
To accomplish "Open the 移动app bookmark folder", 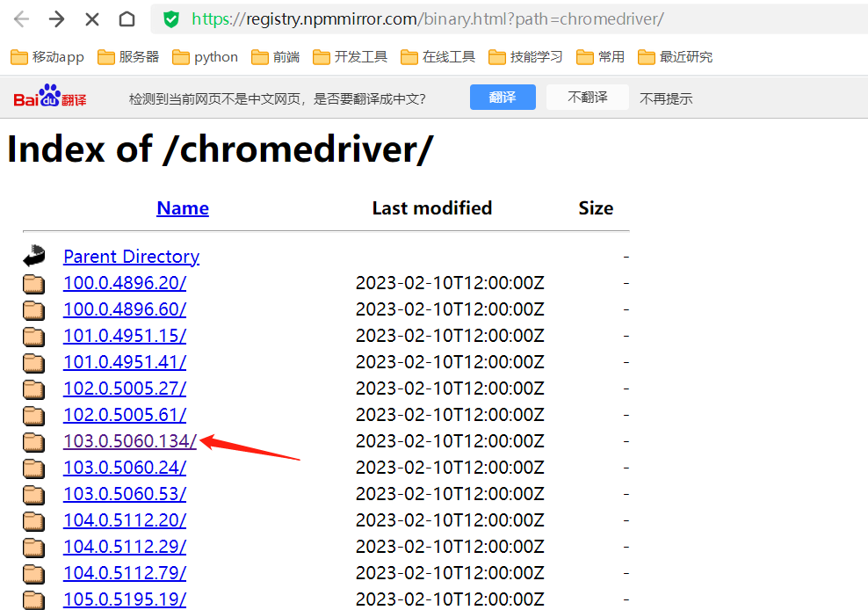I will pos(47,57).
